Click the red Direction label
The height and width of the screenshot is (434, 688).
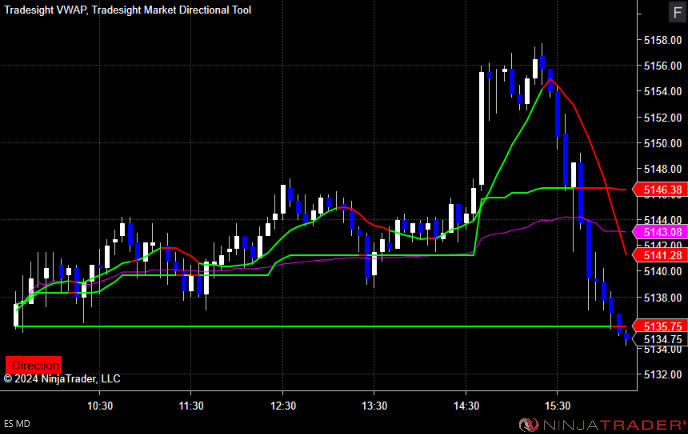pyautogui.click(x=34, y=365)
